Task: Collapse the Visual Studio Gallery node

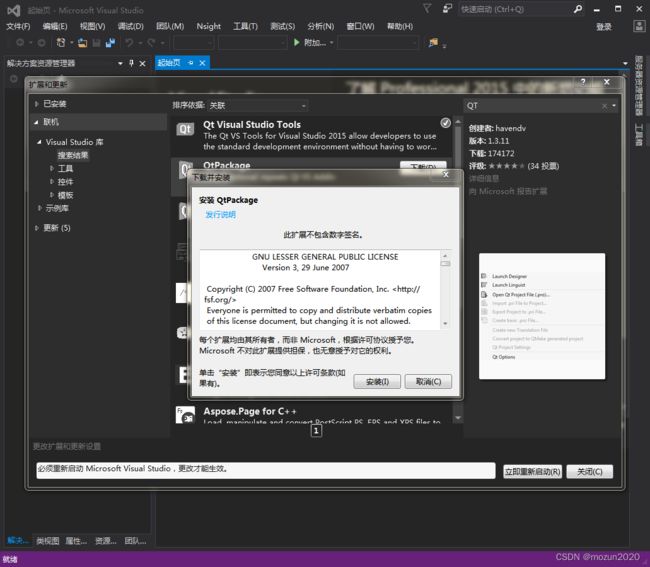Action: pyautogui.click(x=39, y=142)
